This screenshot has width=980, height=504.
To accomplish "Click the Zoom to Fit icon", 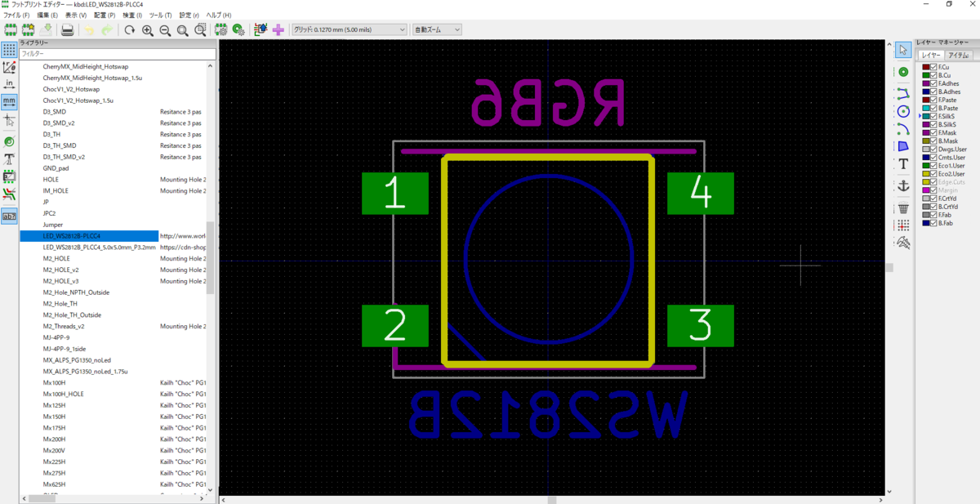I will [182, 29].
